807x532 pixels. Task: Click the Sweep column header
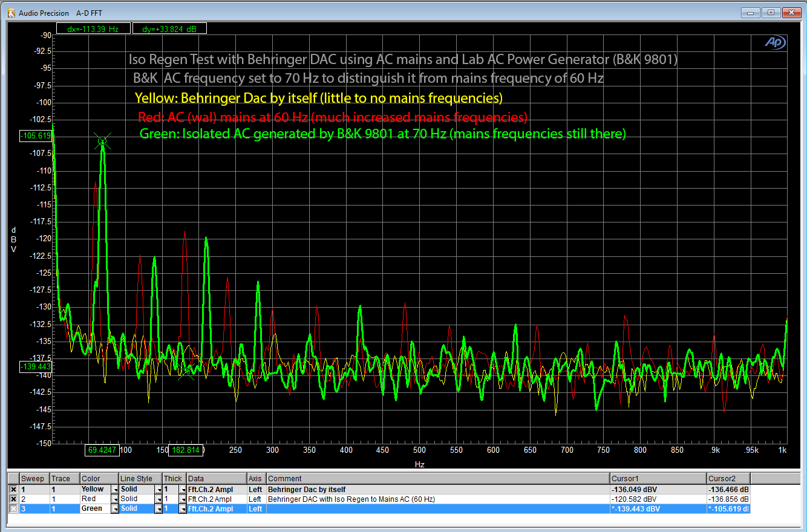tap(34, 479)
